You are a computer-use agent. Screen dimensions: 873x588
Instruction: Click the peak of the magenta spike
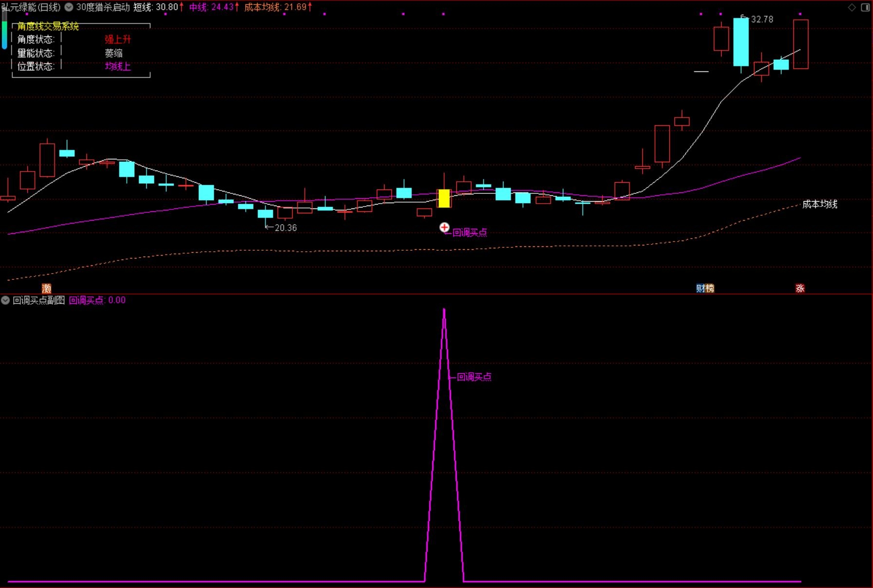point(444,309)
